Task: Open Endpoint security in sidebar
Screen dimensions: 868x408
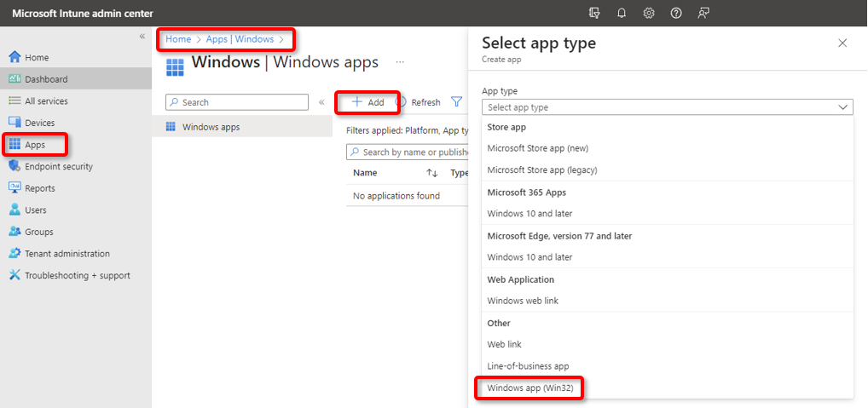Action: click(x=59, y=167)
